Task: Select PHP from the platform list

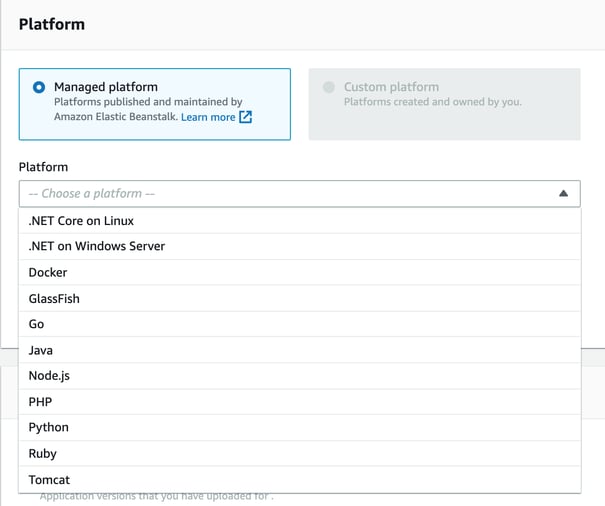Action: coord(299,402)
